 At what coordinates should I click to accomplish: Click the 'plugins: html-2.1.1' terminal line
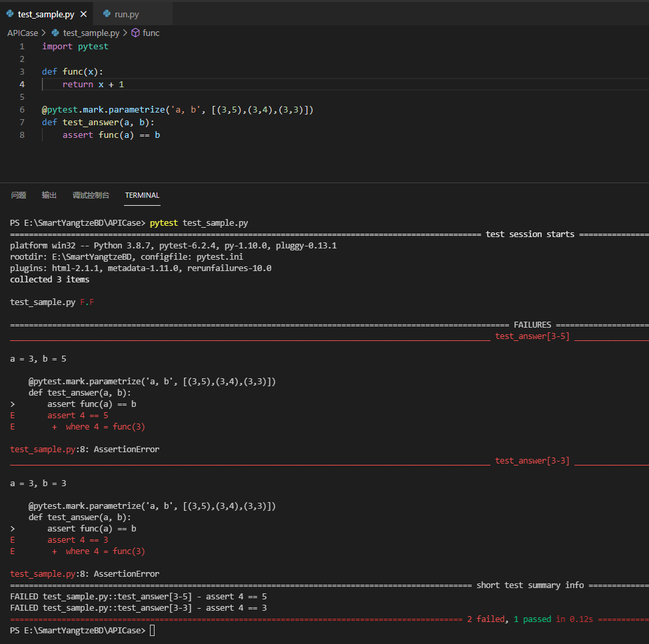(141, 268)
